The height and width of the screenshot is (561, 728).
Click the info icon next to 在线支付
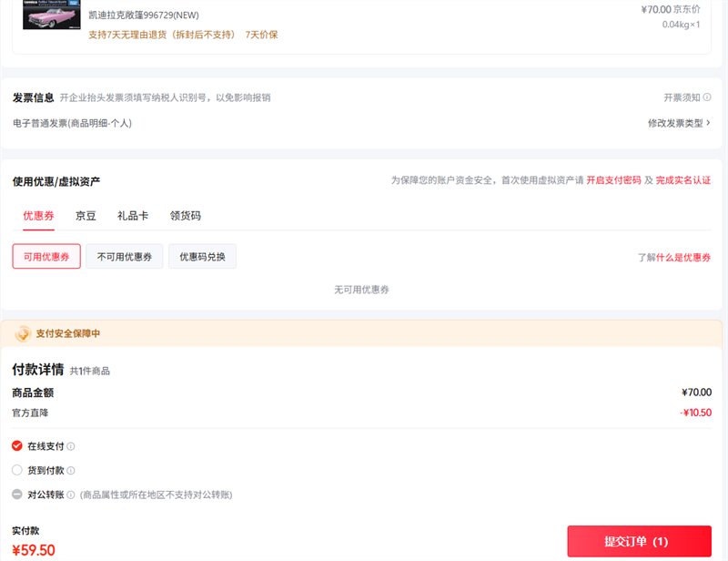tap(71, 446)
